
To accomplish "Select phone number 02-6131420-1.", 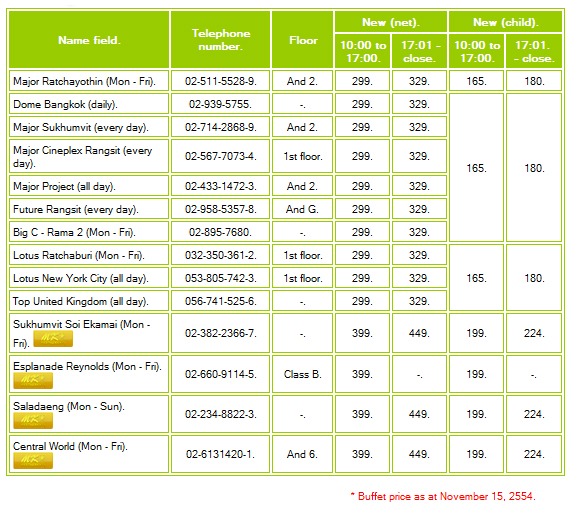I will 221,454.
